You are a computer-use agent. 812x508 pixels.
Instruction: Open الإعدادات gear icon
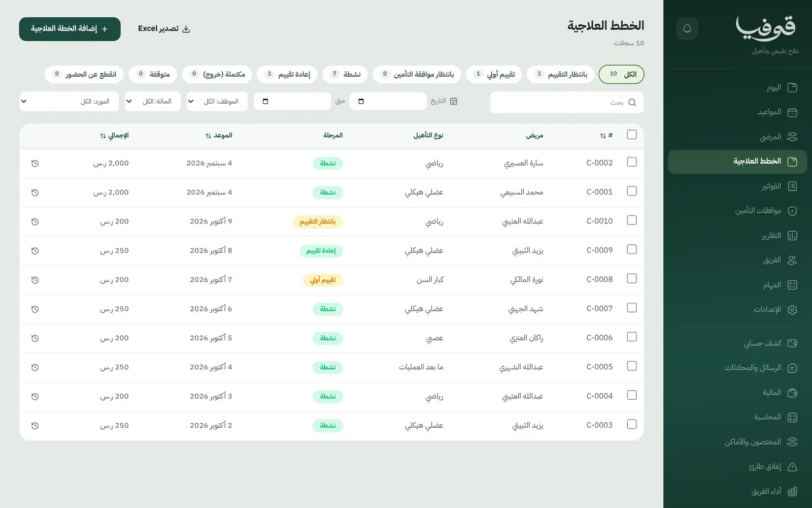[x=792, y=310]
